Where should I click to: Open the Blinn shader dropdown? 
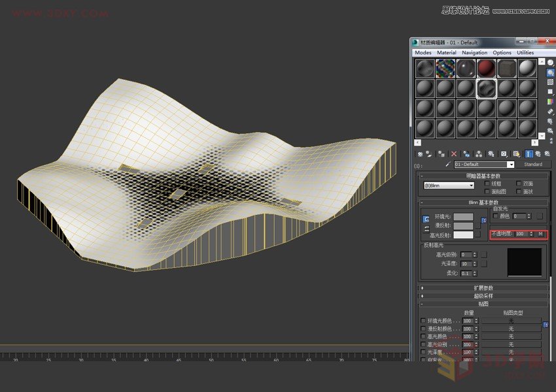pyautogui.click(x=470, y=185)
